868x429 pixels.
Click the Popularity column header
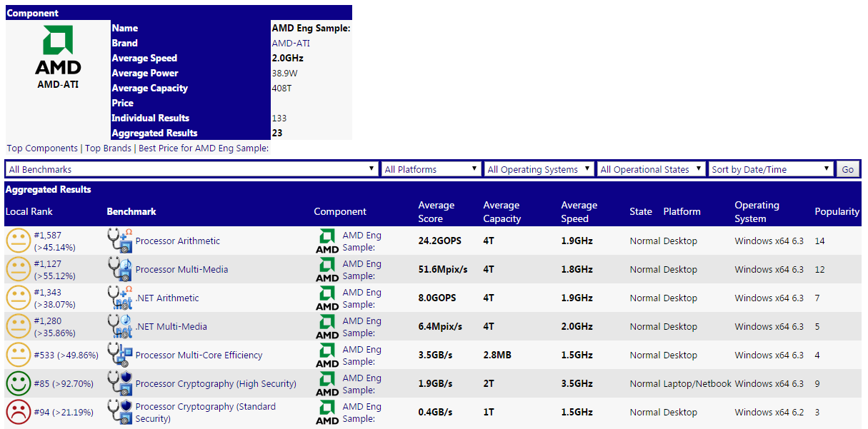(x=837, y=211)
